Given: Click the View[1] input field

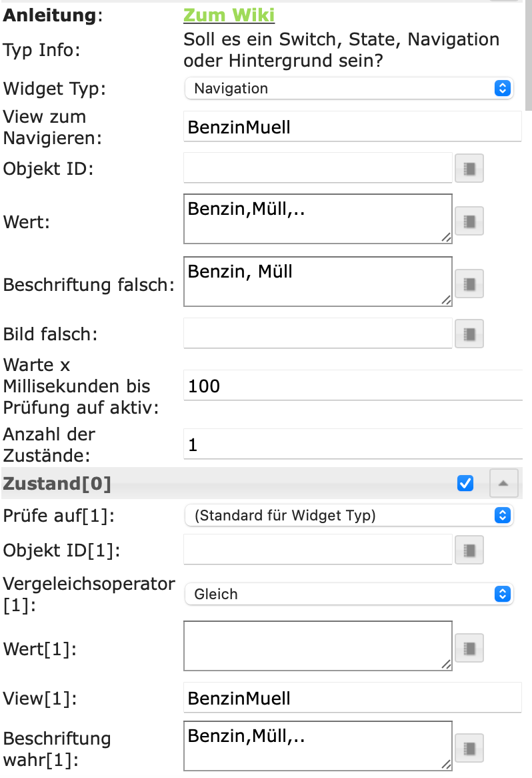Looking at the screenshot, I should tap(352, 698).
